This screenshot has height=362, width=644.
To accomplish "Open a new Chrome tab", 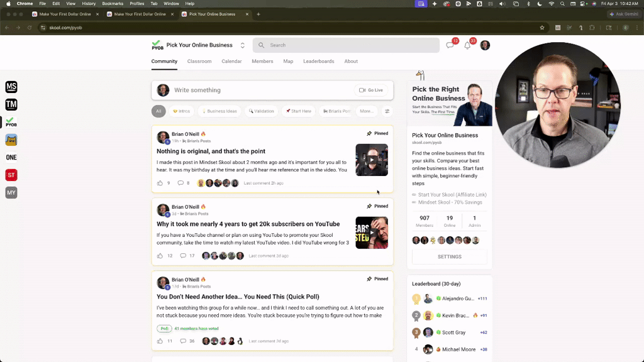I will click(x=258, y=14).
